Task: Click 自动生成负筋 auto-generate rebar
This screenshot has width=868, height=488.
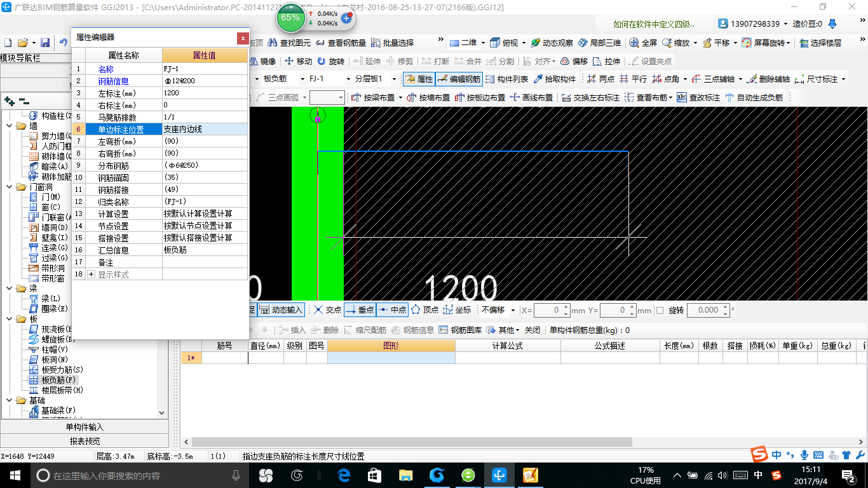Action: [754, 97]
